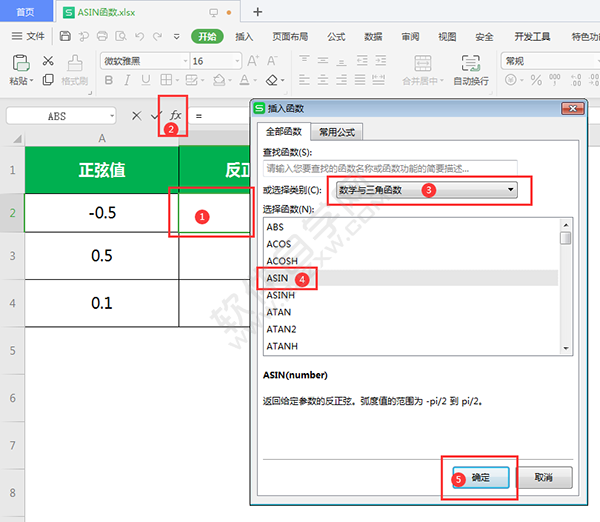Viewport: 600px width, 522px height.
Task: Click the Undo arrow icon
Action: (x=139, y=36)
